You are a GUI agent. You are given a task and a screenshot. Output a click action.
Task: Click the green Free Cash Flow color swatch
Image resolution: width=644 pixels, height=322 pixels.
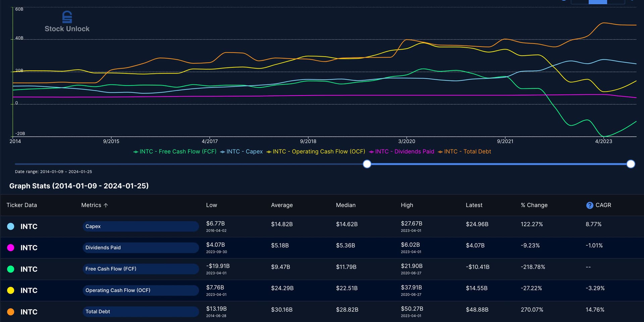11,269
